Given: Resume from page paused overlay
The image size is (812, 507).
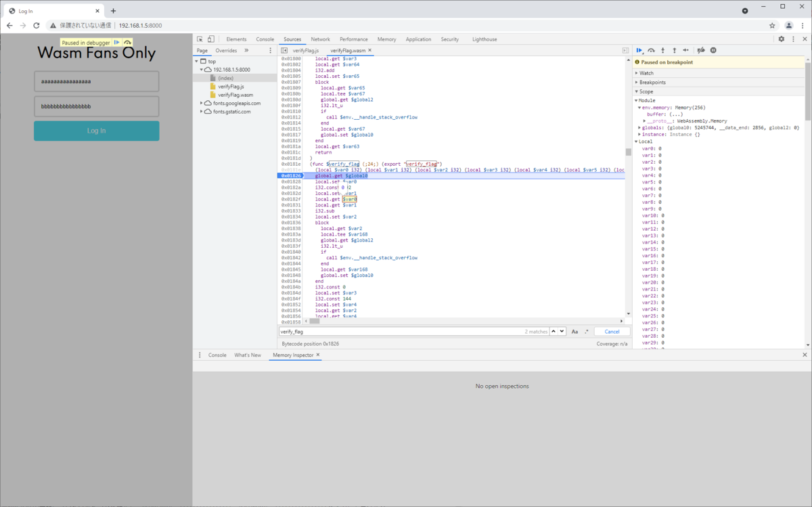Looking at the screenshot, I should tap(117, 43).
